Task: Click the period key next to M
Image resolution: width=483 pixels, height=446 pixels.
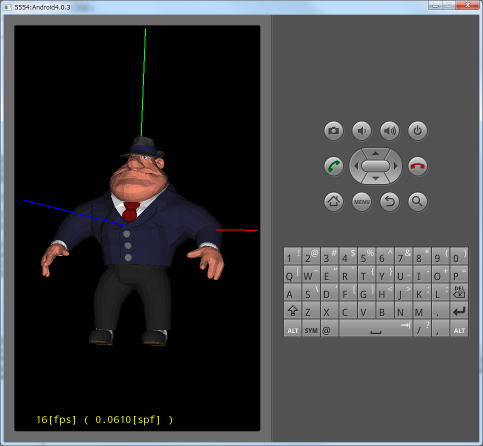Action: [x=440, y=311]
